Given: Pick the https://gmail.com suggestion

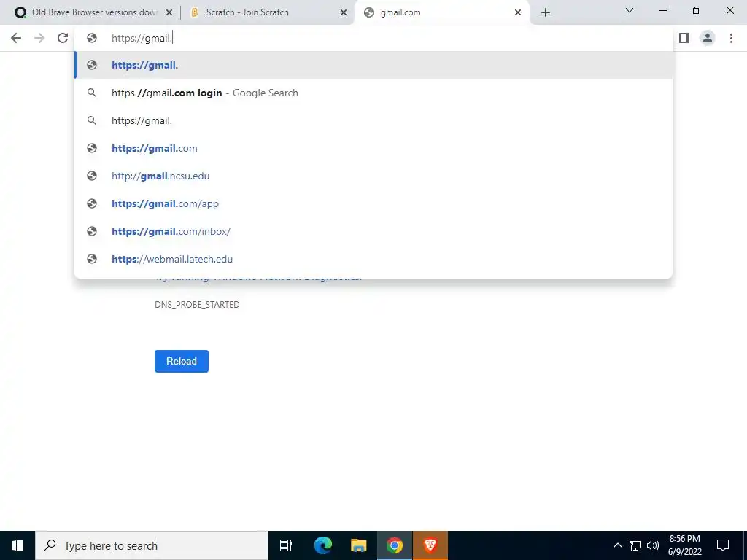Looking at the screenshot, I should click(x=373, y=148).
